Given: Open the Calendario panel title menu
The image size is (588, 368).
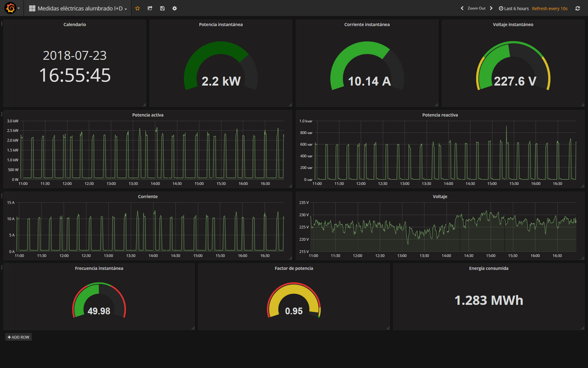Looking at the screenshot, I should coord(75,25).
